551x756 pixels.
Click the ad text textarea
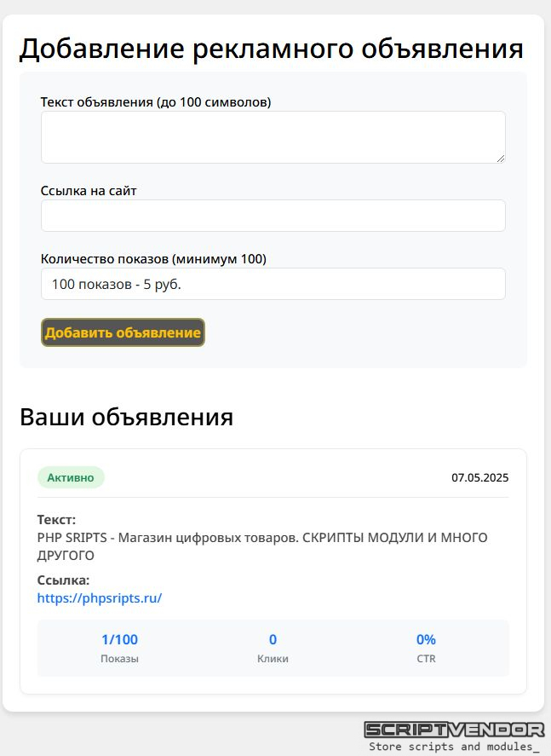click(x=273, y=137)
